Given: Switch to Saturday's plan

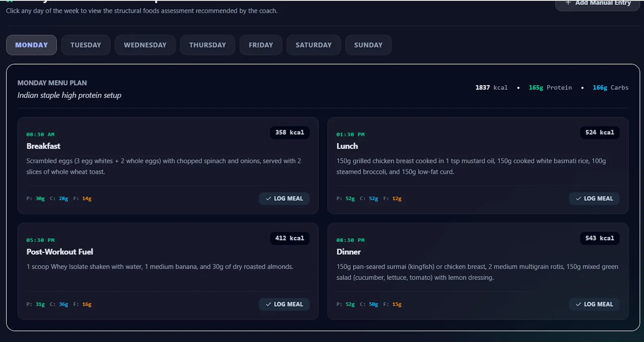Looking at the screenshot, I should (x=314, y=45).
